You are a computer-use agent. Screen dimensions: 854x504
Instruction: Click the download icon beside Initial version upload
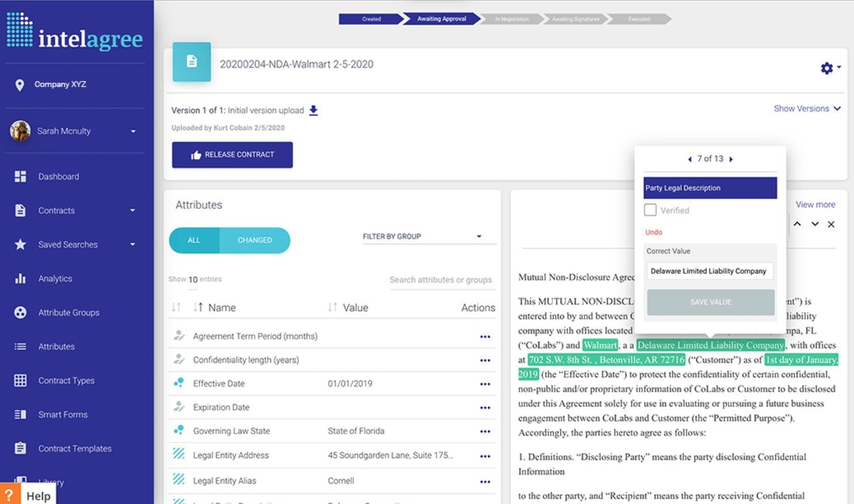click(x=313, y=110)
